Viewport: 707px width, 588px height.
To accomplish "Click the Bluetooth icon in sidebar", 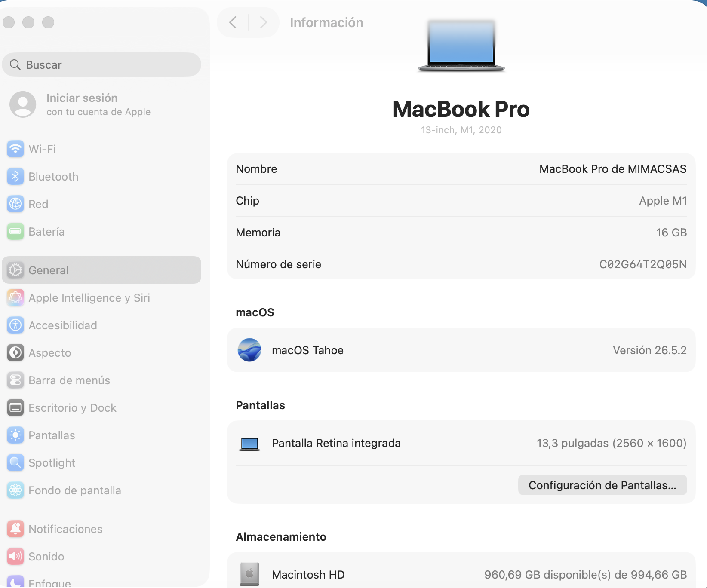I will [15, 177].
